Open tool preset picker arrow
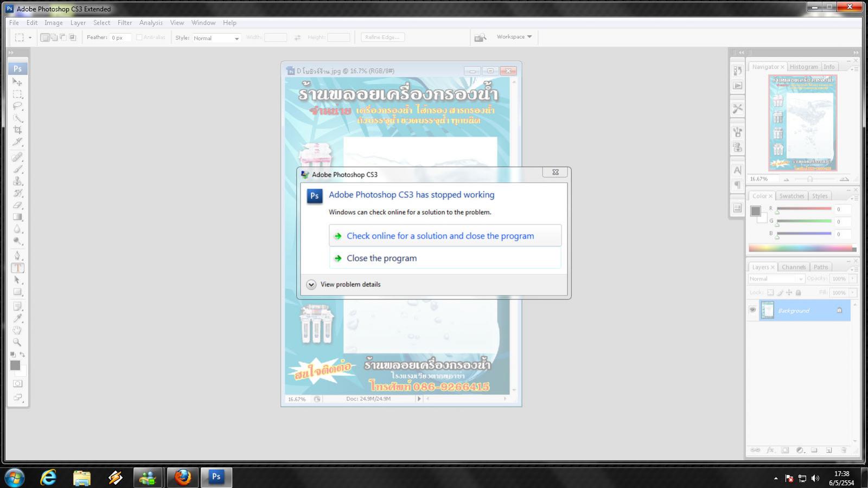Screen dimensions: 868x488 (30, 37)
